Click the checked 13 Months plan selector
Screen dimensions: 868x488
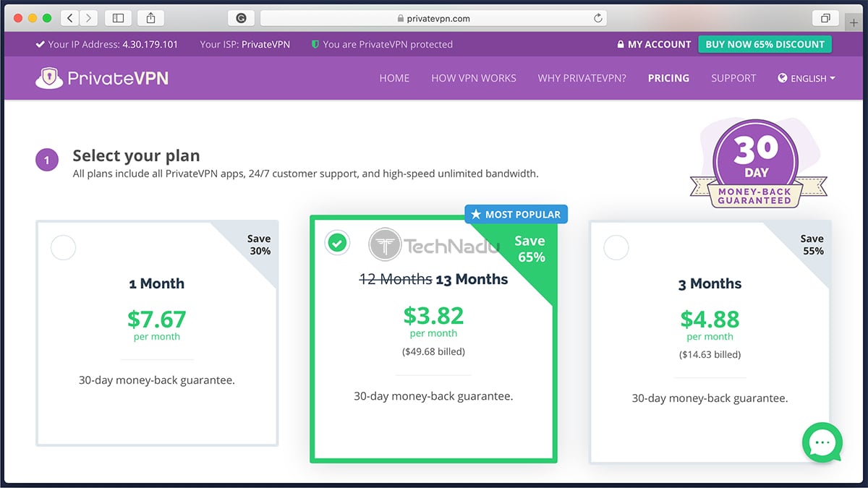coord(337,243)
